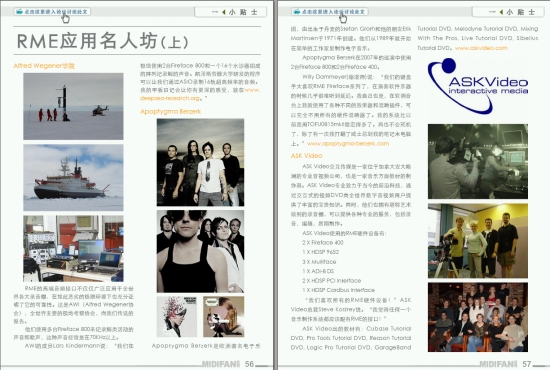Click the left album cover artwork
The image size is (550, 370).
pyautogui.click(x=177, y=317)
